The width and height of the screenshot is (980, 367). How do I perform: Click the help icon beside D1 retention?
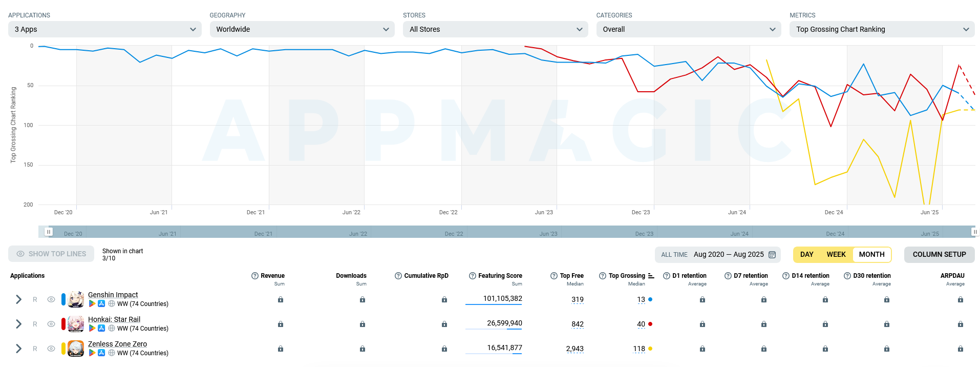click(667, 276)
